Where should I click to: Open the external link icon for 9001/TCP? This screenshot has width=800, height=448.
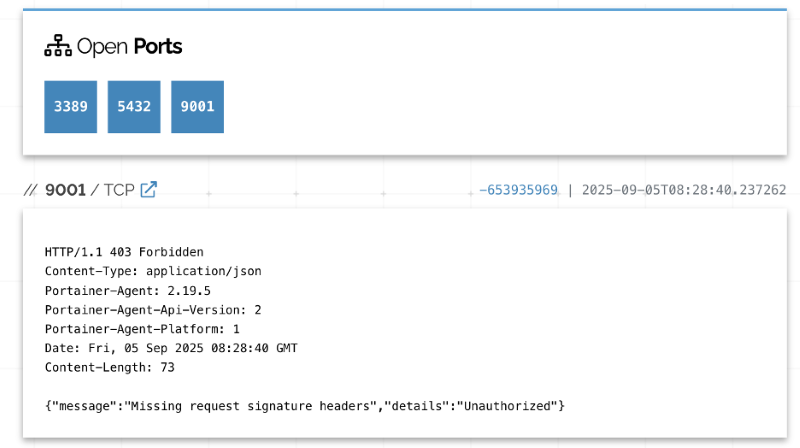click(x=148, y=189)
